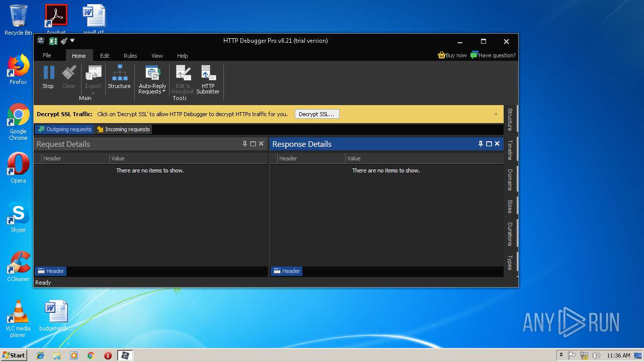Open the Structure diagram view
This screenshot has height=362, width=644.
click(x=119, y=77)
